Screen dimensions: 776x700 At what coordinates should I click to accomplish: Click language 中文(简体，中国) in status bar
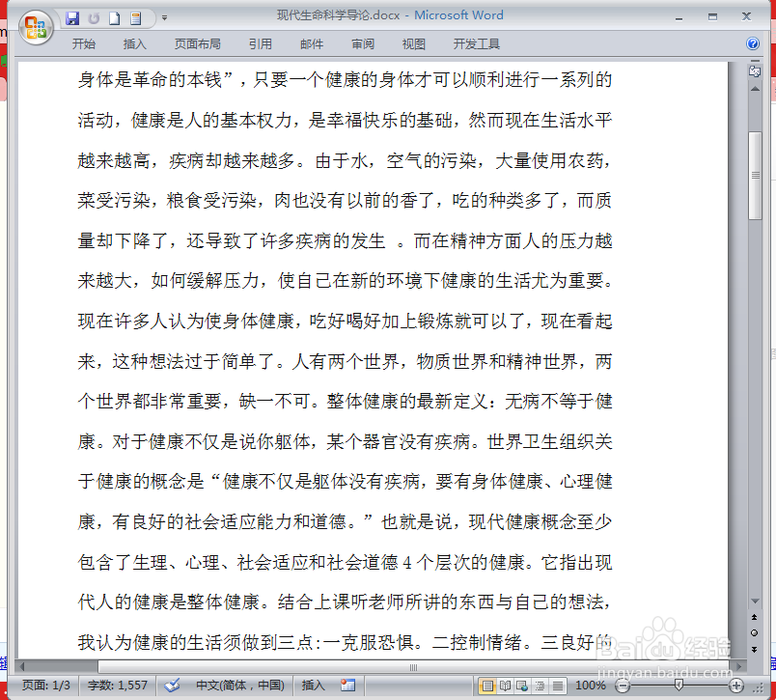point(240,686)
